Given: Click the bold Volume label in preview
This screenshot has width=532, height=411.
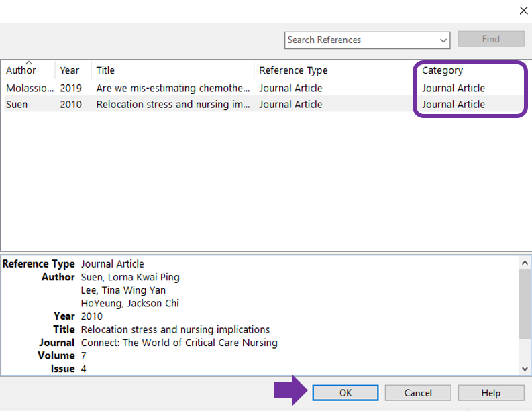Looking at the screenshot, I should pyautogui.click(x=56, y=356).
